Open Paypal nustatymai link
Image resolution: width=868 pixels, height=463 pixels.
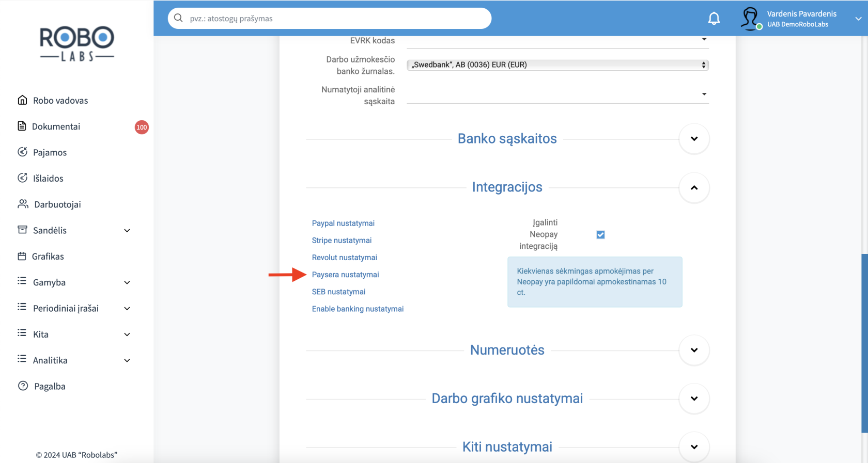pos(343,223)
